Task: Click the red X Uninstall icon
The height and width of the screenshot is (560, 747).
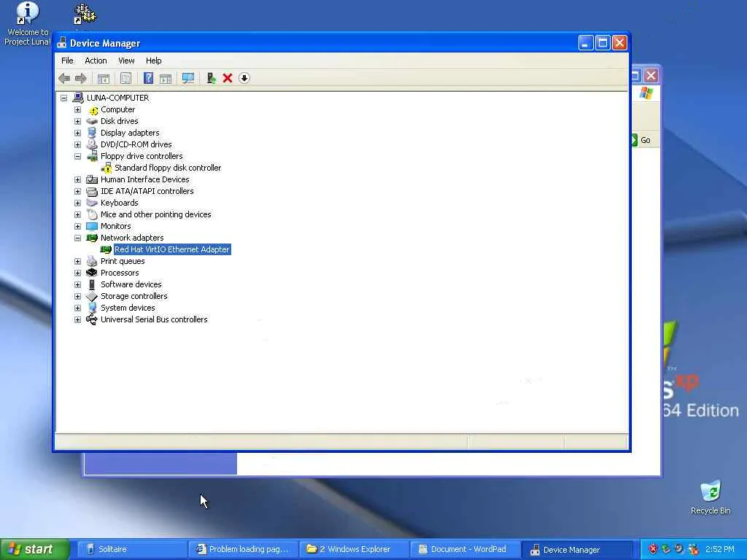Action: pos(228,78)
